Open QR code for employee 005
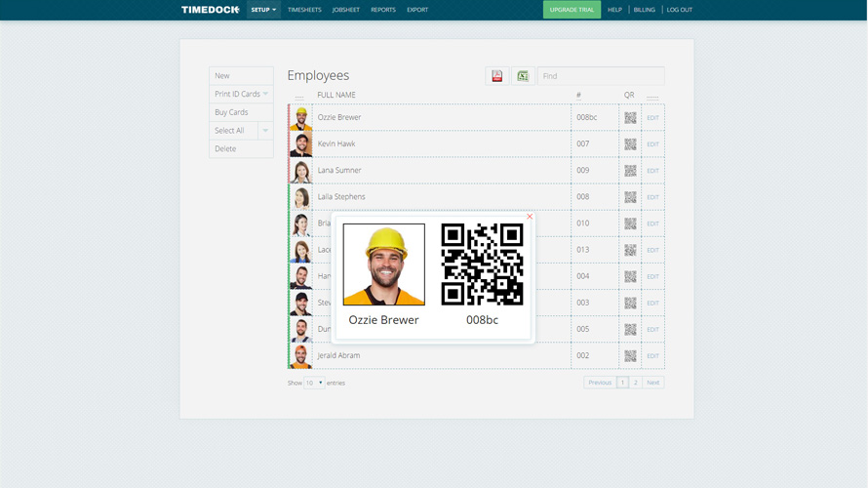868x488 pixels. [x=630, y=330]
